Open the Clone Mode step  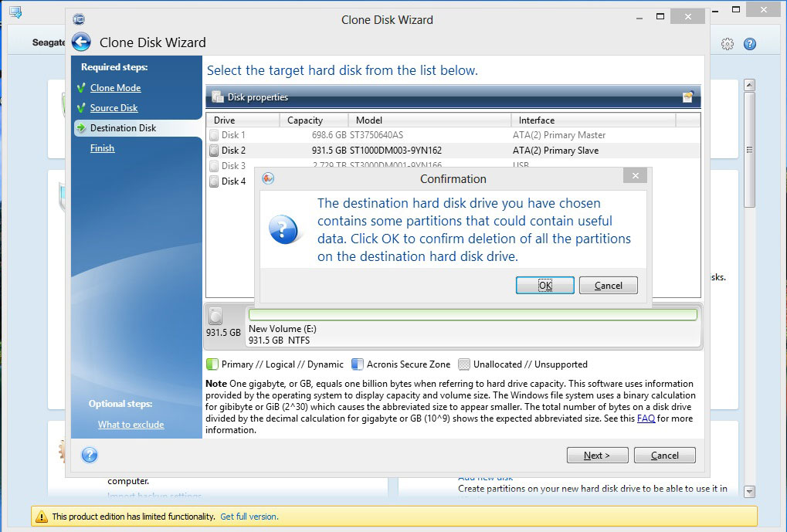115,88
